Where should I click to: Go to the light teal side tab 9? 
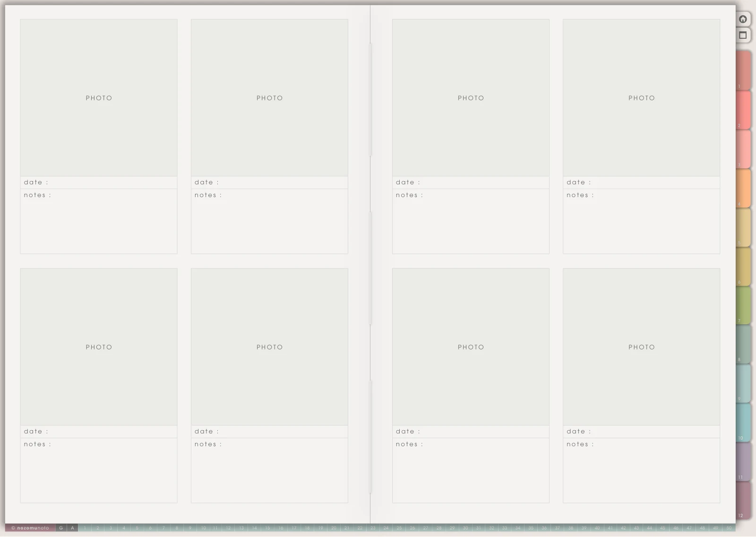pyautogui.click(x=743, y=383)
